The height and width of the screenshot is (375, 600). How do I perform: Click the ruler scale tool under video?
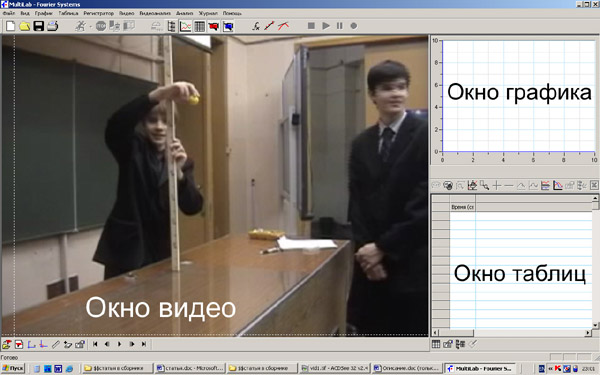click(x=55, y=344)
